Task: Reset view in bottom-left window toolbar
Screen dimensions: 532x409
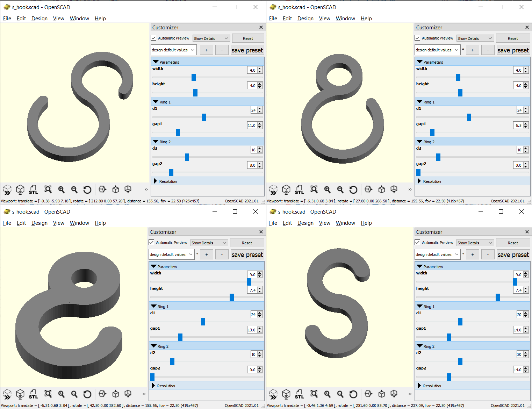Action: click(87, 394)
